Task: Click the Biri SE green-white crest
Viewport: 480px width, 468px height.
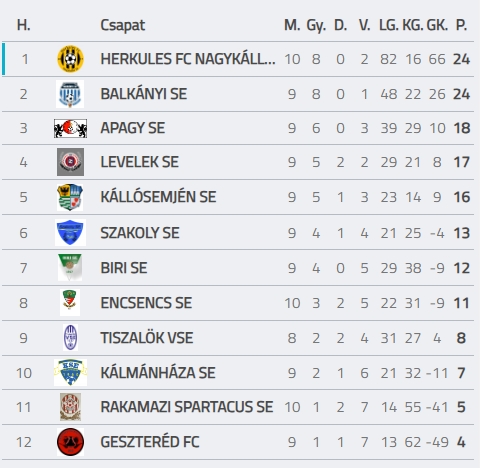Action: [70, 267]
